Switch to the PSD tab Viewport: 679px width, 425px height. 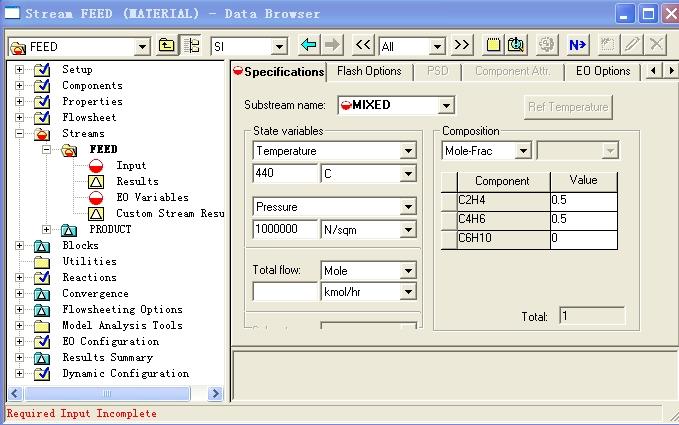pos(437,71)
